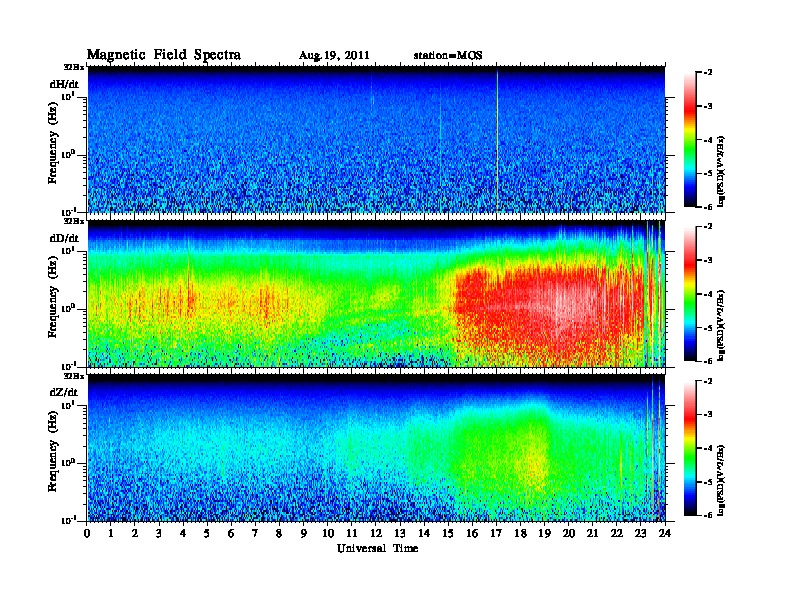
Task: Click the "0" tick on Universal Time axis
Action: pyautogui.click(x=87, y=533)
